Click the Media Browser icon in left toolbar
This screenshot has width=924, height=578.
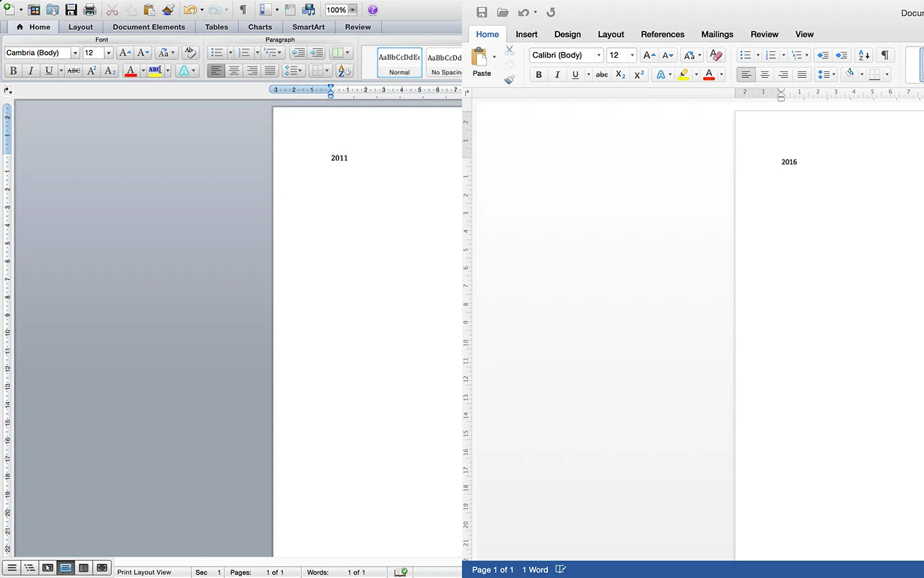(x=309, y=10)
